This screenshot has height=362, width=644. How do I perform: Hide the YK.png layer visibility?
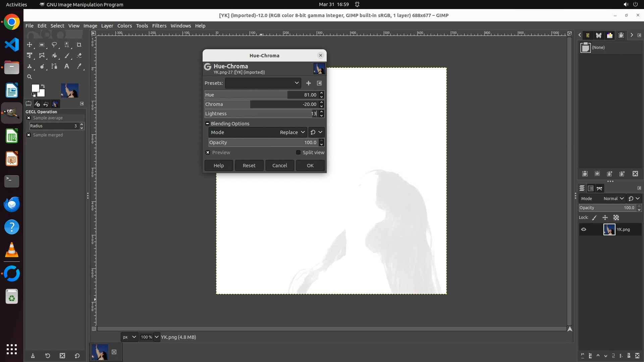click(584, 230)
